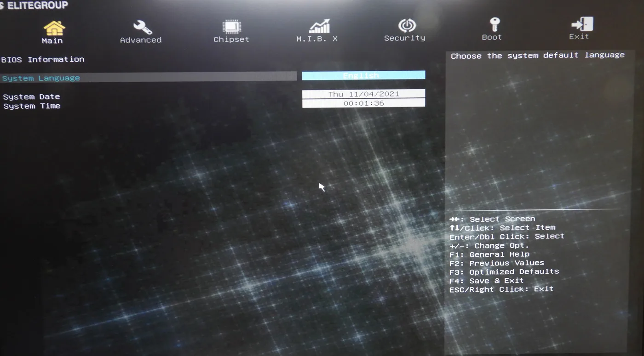
Task: Select the Exit tab label
Action: 579,36
